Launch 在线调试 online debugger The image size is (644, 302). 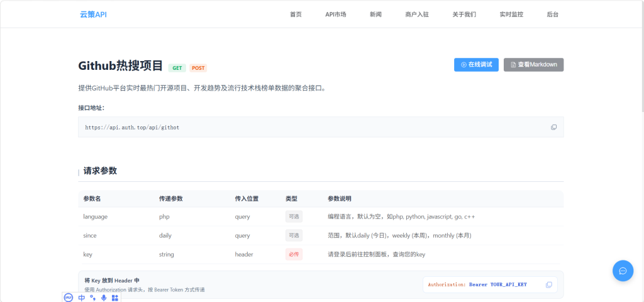point(476,65)
